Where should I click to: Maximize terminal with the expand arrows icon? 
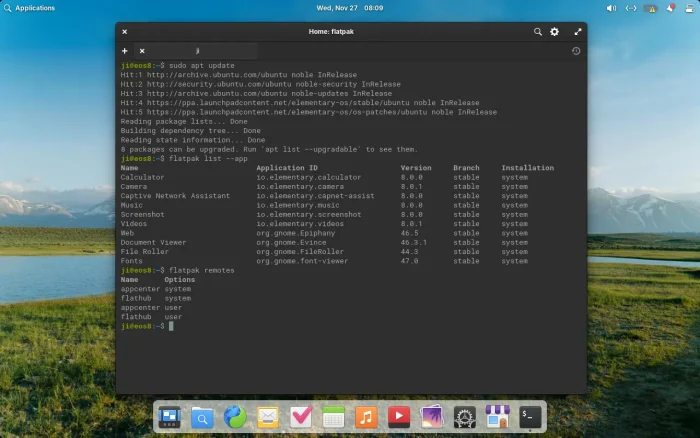pyautogui.click(x=578, y=32)
